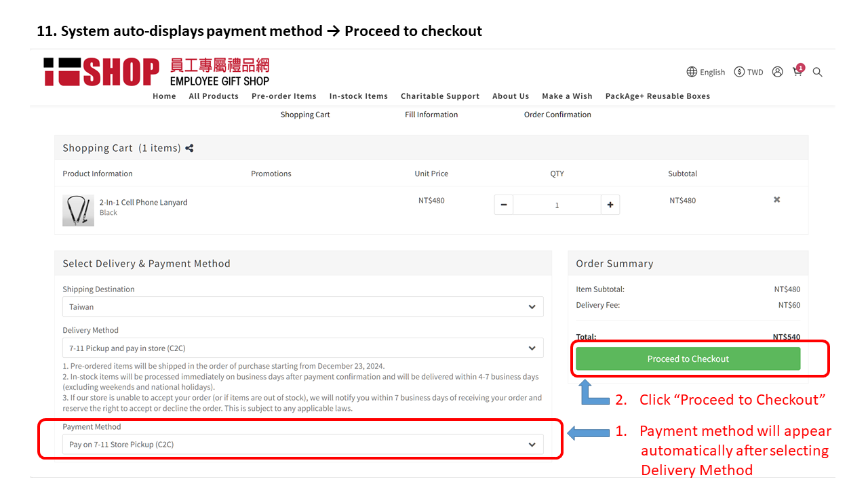Open the 2-In-1 Cell Phone Lanyard link
Image resolution: width=868 pixels, height=488 pixels.
[143, 202]
